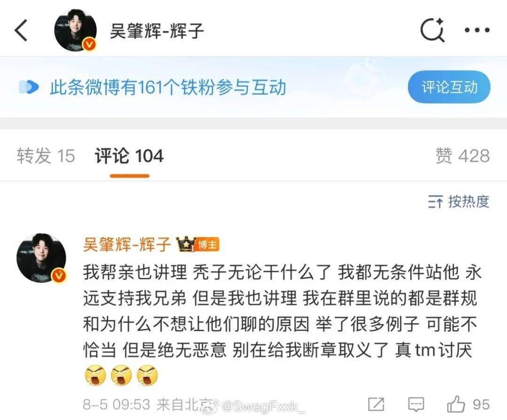This screenshot has width=507, height=420.
Task: Tap the crown badge next to commenter name
Action: pyautogui.click(x=186, y=244)
